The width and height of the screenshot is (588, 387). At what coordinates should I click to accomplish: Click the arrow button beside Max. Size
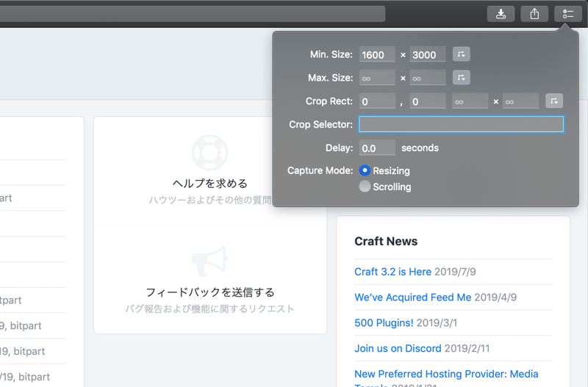coord(461,78)
